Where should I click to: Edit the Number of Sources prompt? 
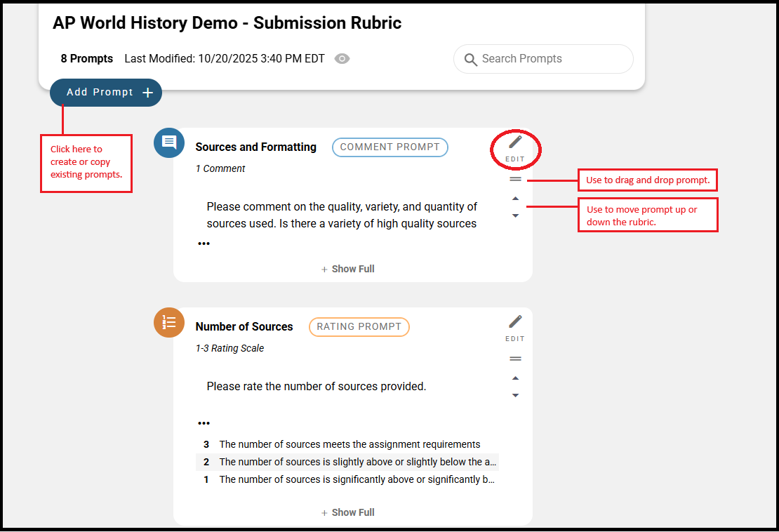[515, 328]
